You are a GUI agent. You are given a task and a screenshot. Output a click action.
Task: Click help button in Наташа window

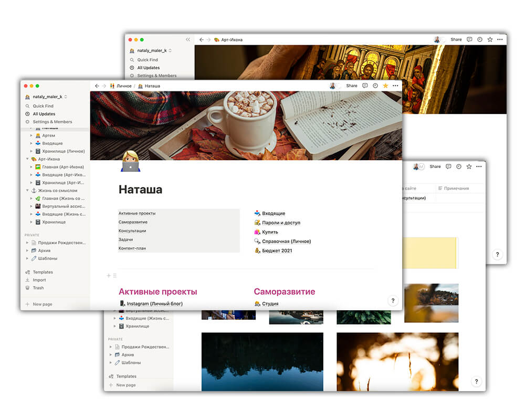pos(393,301)
